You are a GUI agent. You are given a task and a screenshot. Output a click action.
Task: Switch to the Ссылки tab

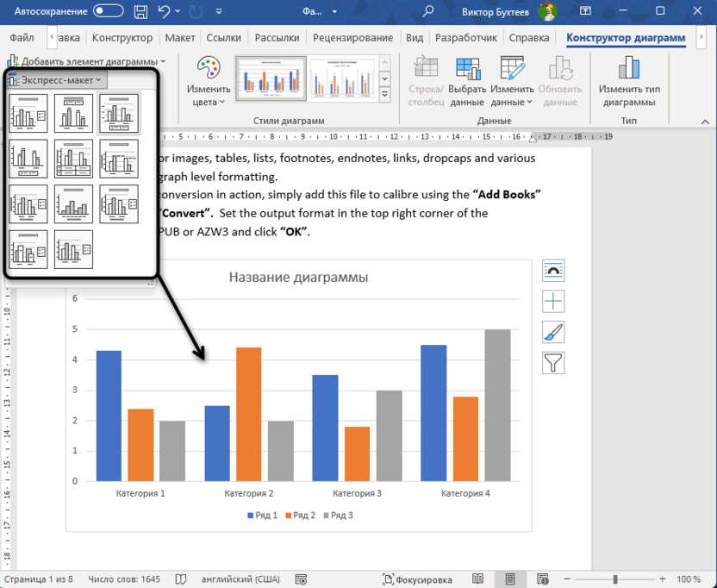[x=223, y=38]
